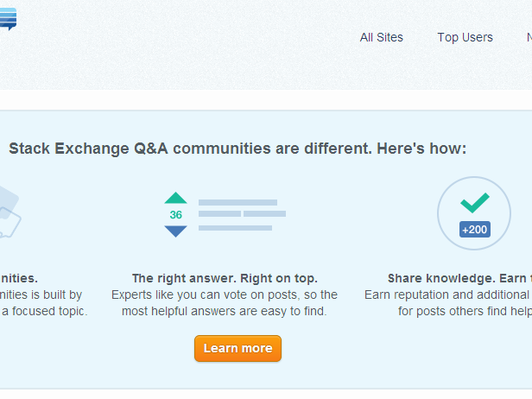Click the +200 reputation badge

pos(474,230)
